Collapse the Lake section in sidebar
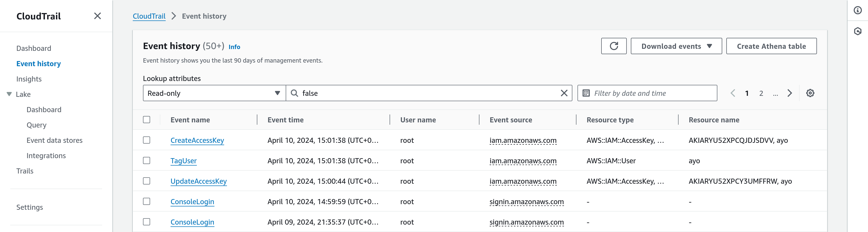This screenshot has width=868, height=232. tap(9, 94)
